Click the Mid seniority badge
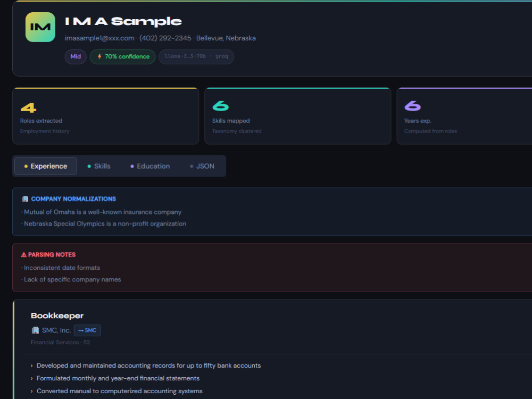 coord(76,57)
